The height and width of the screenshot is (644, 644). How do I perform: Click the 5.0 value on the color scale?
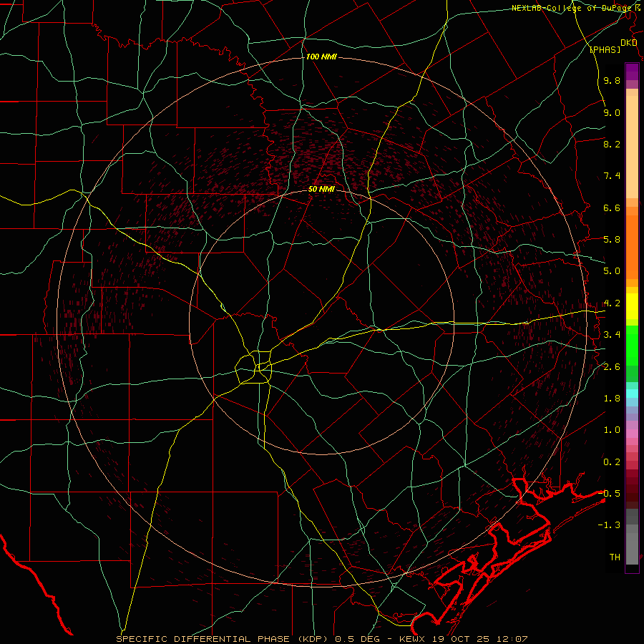click(x=612, y=271)
